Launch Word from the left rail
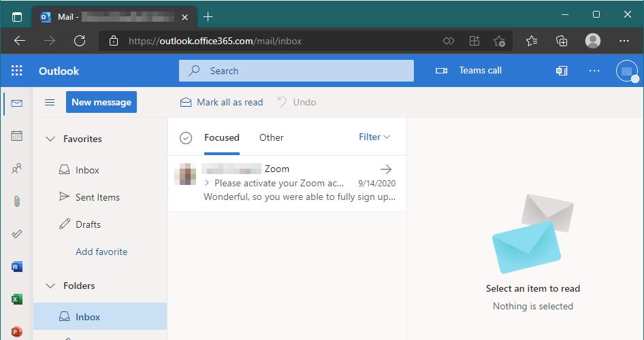 tap(17, 267)
